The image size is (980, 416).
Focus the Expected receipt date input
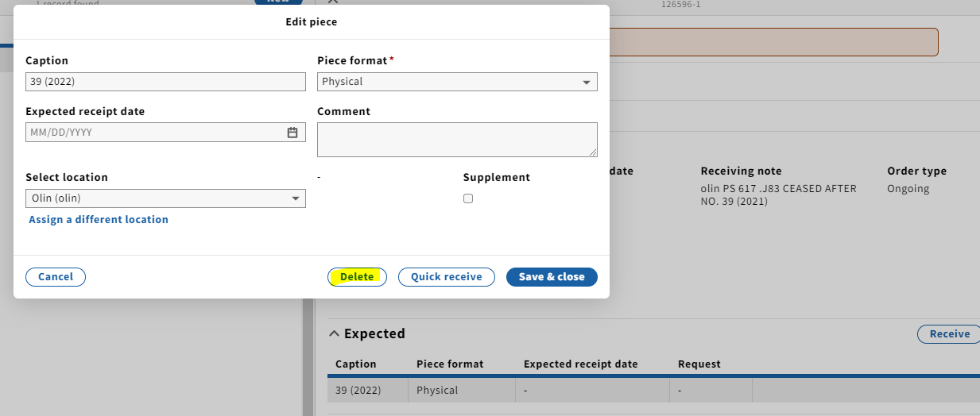(x=155, y=133)
